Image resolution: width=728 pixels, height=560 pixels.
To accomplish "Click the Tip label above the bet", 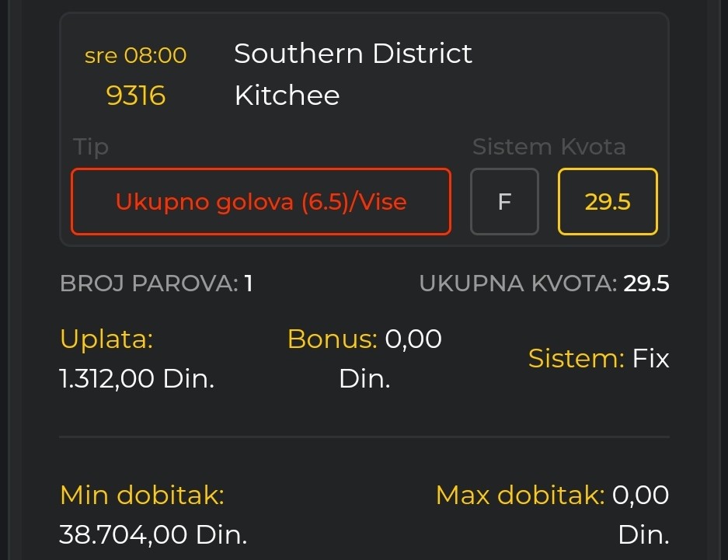I will (x=91, y=147).
